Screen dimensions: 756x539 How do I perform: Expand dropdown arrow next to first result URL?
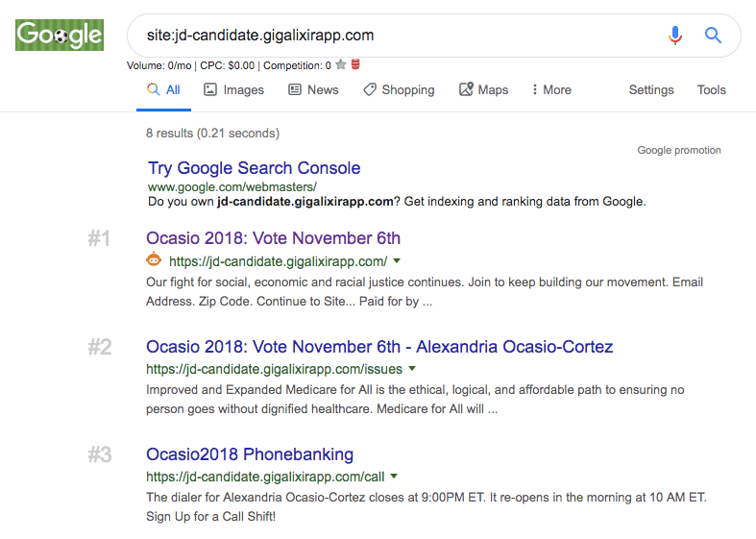point(397,260)
